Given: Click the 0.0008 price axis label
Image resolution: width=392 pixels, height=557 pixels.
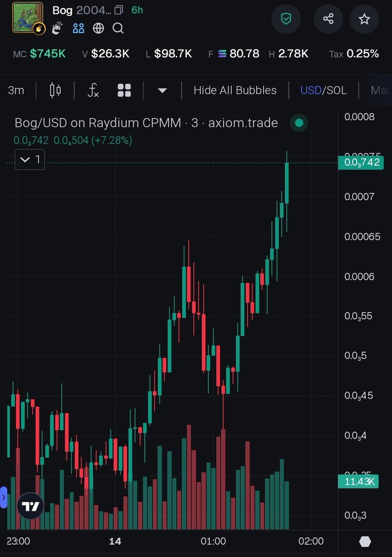Looking at the screenshot, I should point(360,117).
